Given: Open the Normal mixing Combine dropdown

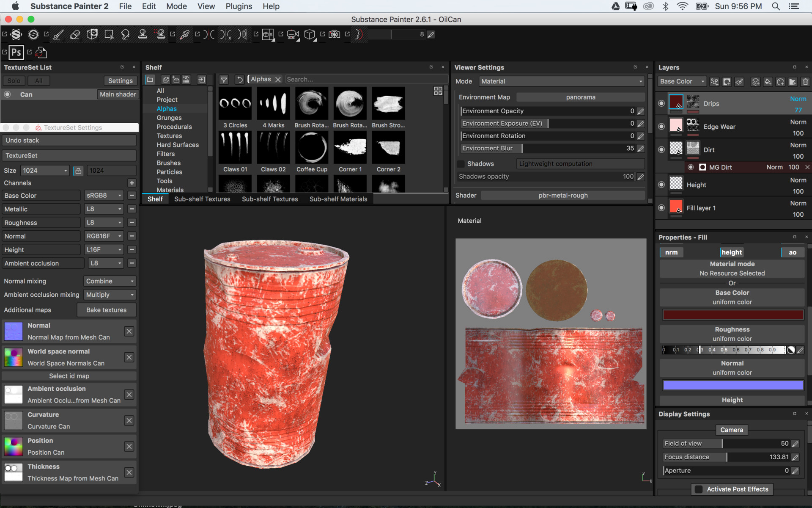Looking at the screenshot, I should tap(110, 281).
